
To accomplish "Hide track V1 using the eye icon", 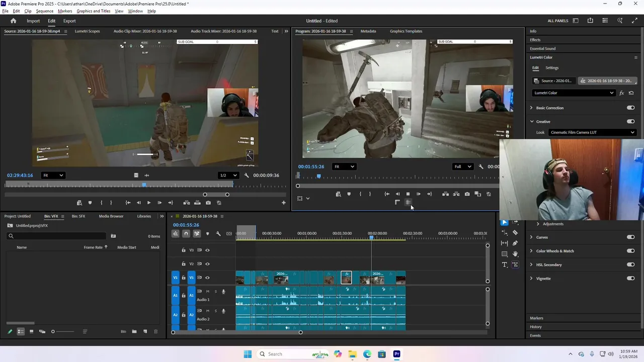I will (207, 278).
